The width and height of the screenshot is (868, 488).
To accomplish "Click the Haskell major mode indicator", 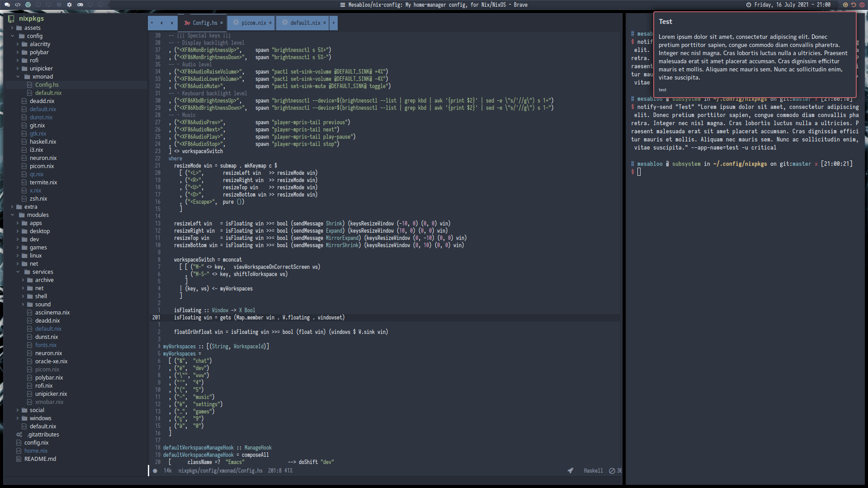I will coord(593,470).
